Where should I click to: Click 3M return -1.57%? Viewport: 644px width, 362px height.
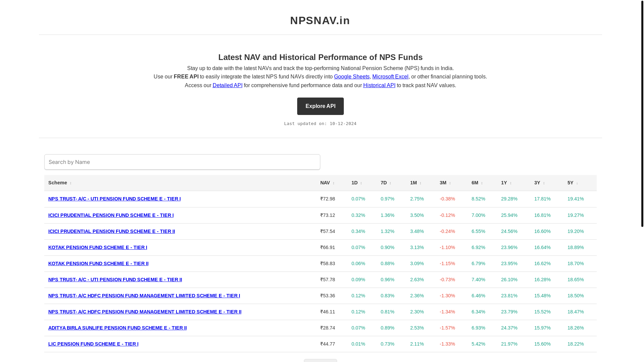(447, 328)
